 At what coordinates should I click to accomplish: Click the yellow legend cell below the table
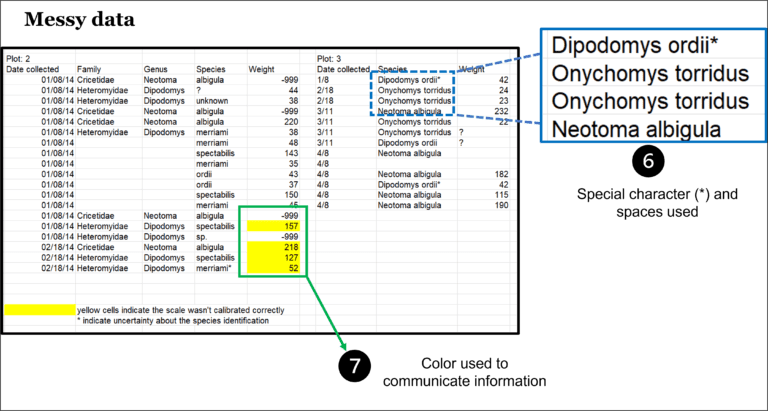(40, 310)
